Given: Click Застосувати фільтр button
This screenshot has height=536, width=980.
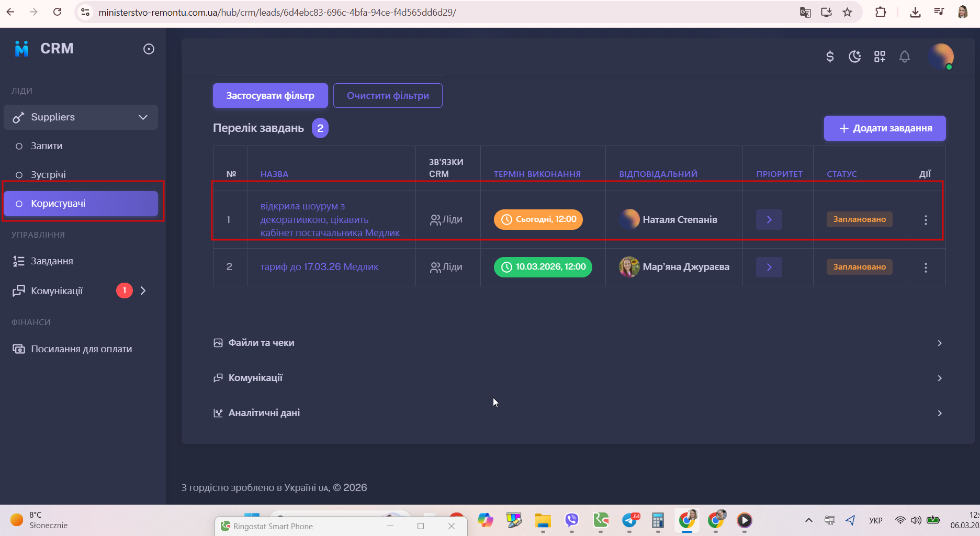Looking at the screenshot, I should click(x=271, y=96).
